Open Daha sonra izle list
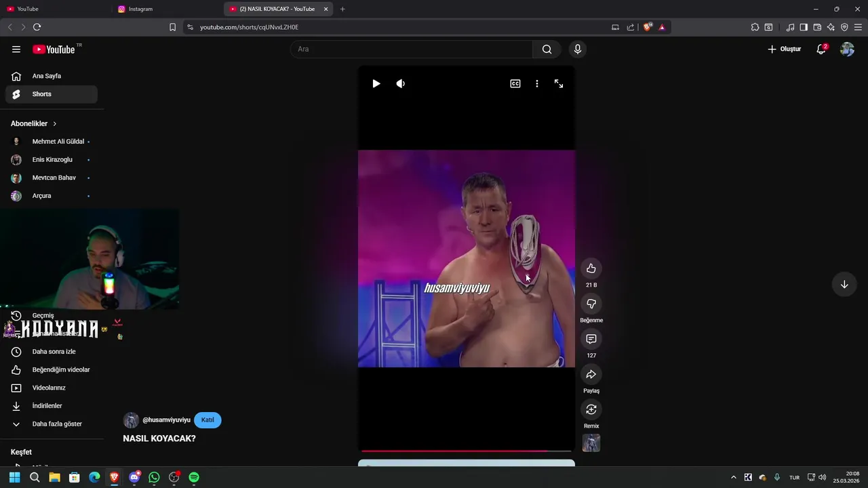The image size is (868, 488). tap(52, 352)
